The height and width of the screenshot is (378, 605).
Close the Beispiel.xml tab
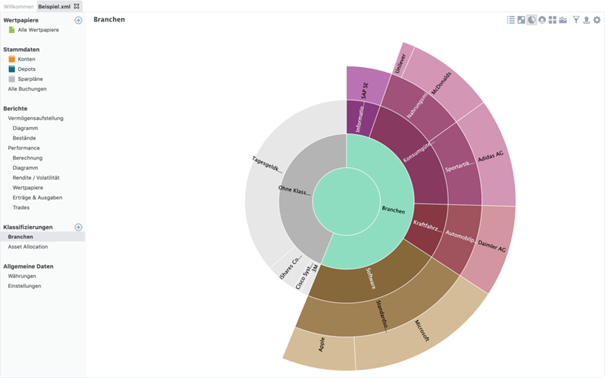pos(76,6)
